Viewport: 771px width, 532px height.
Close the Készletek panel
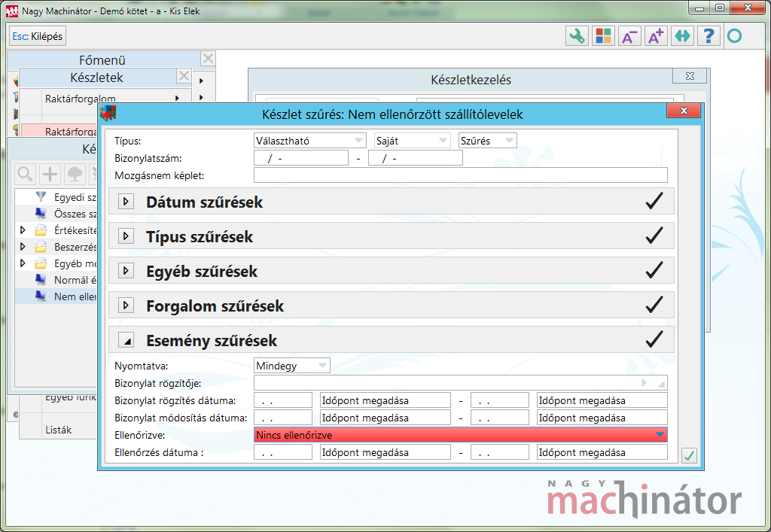click(x=184, y=76)
